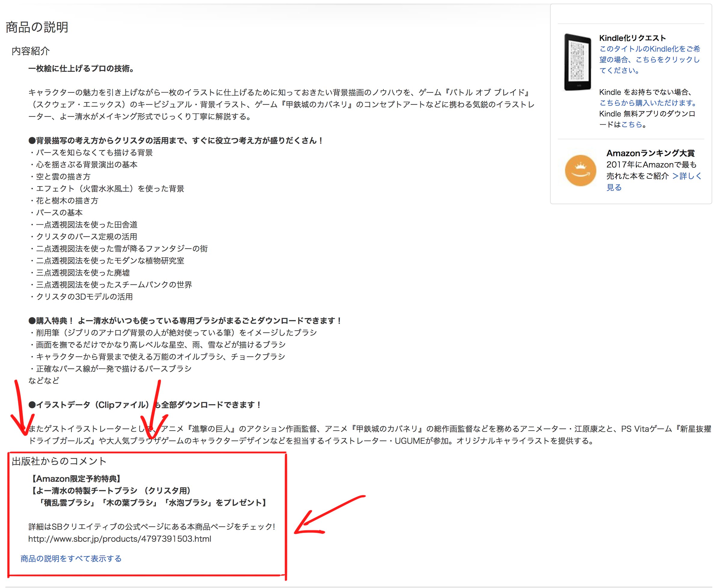
Task: Click the Kindle化リクエスト title
Action: [x=632, y=38]
